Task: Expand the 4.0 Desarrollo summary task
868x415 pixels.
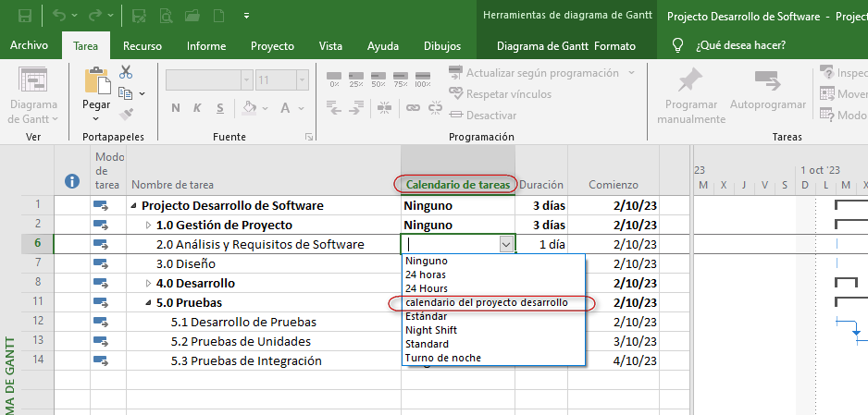Action: pos(149,283)
